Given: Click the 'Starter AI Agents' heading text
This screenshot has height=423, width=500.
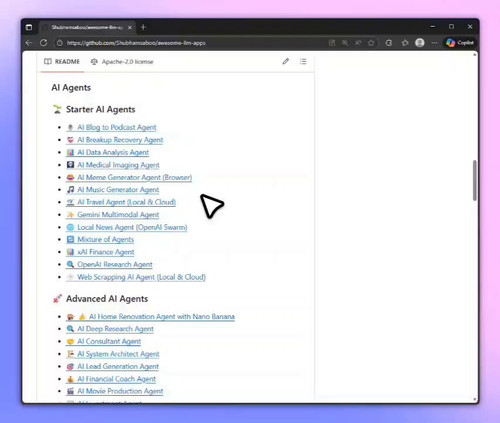Looking at the screenshot, I should tap(101, 110).
